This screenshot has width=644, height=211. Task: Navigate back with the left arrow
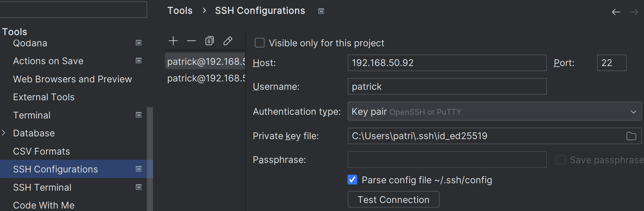click(x=616, y=12)
